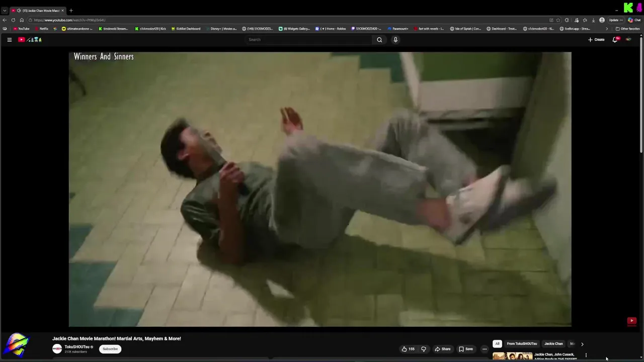Expand the hidden bookmarks overflow chevron
Image resolution: width=644 pixels, height=362 pixels.
(x=606, y=29)
